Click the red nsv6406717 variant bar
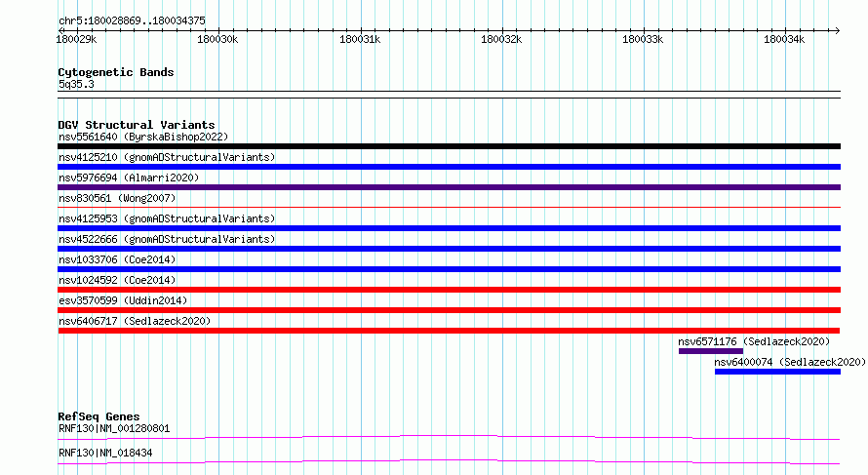Screen dimensions: 868x475 pyautogui.click(x=449, y=331)
